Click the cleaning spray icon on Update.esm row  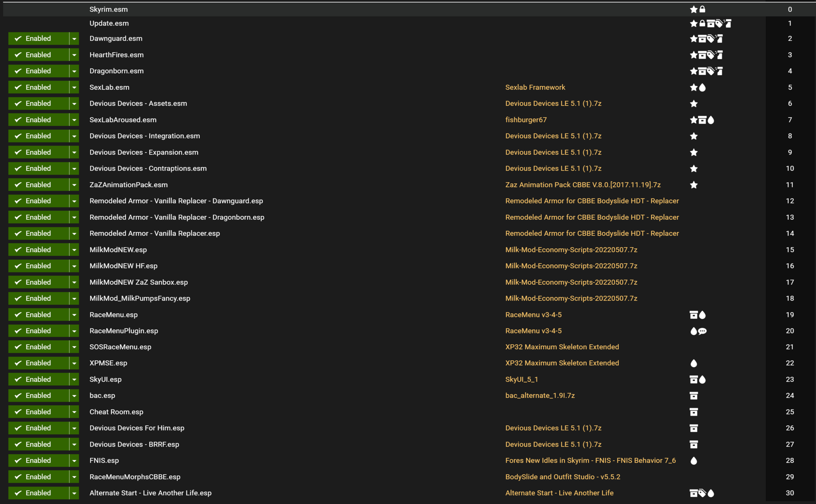(x=728, y=23)
